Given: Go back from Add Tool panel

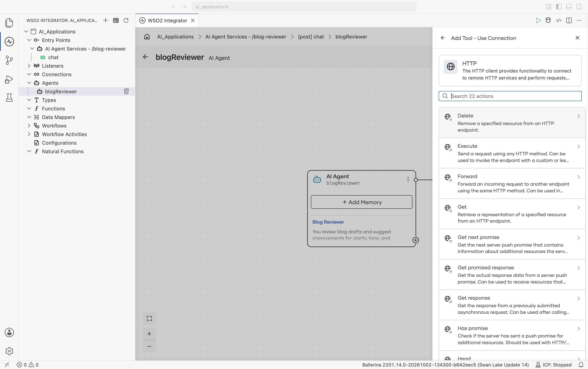Looking at the screenshot, I should tap(443, 38).
